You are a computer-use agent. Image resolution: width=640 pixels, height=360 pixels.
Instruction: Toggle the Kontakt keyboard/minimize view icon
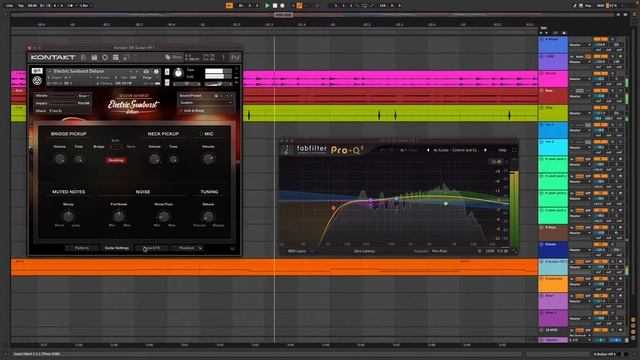(126, 58)
